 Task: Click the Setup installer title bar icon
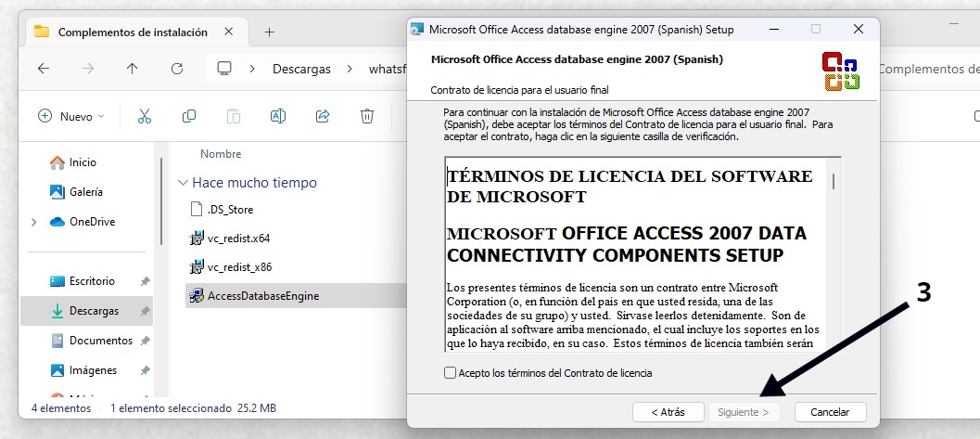pyautogui.click(x=417, y=30)
